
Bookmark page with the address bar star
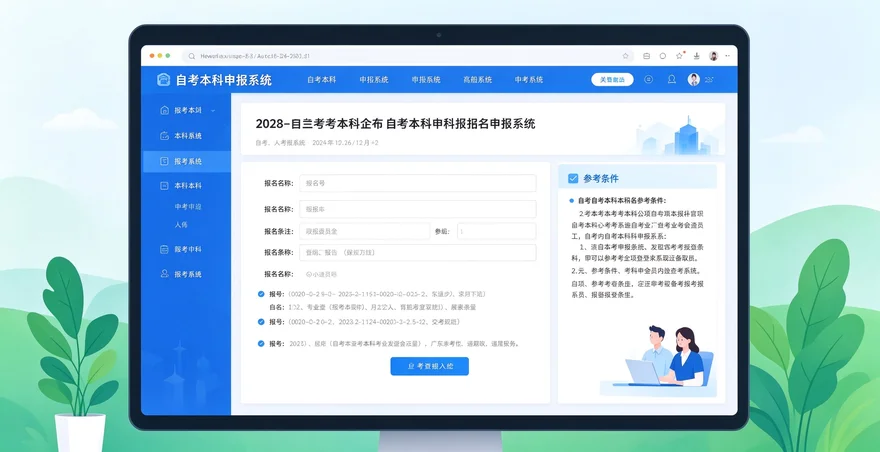click(x=625, y=56)
